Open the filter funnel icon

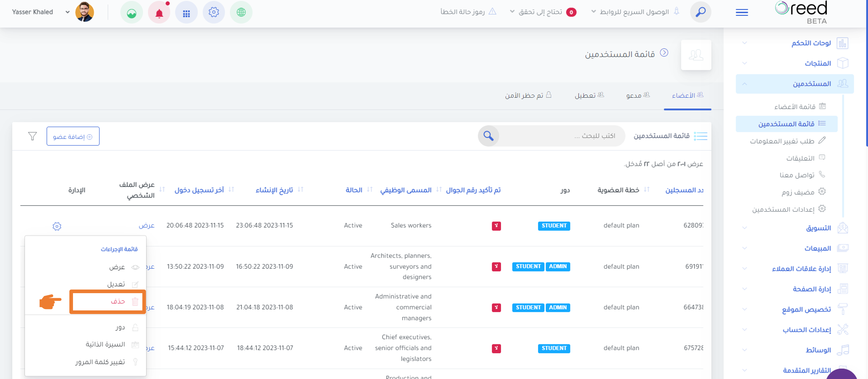(x=32, y=136)
